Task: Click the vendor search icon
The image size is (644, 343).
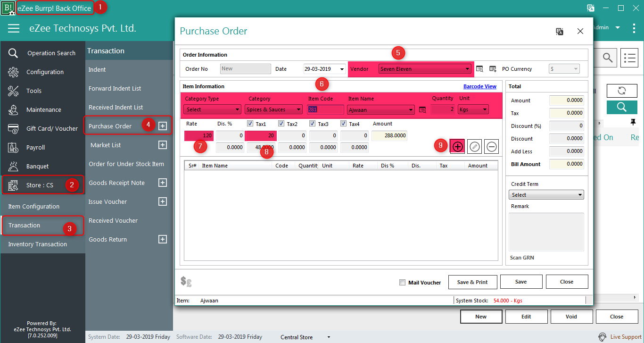Action: [479, 69]
